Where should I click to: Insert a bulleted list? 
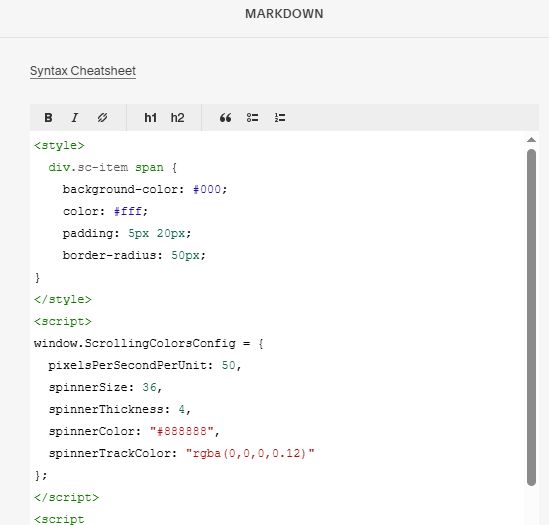click(252, 118)
